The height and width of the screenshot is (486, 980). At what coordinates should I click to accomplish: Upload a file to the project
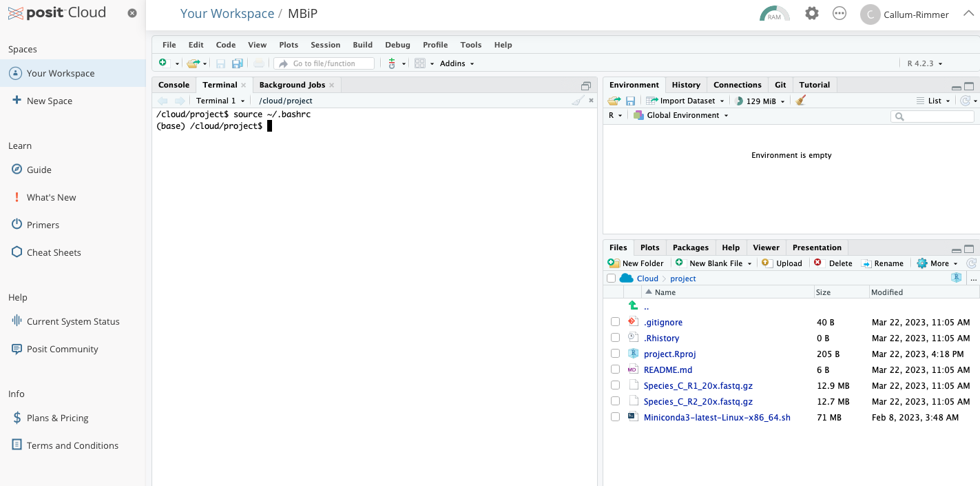782,263
